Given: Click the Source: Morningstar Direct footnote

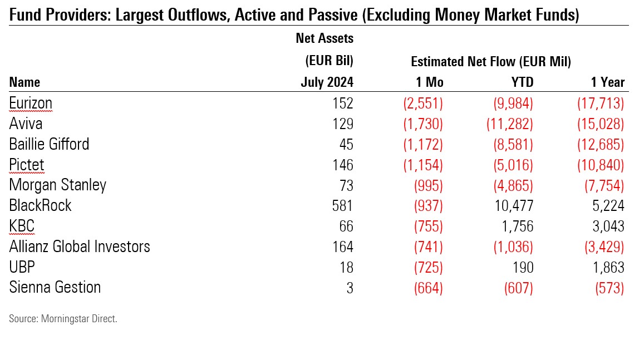Looking at the screenshot, I should (x=63, y=319).
